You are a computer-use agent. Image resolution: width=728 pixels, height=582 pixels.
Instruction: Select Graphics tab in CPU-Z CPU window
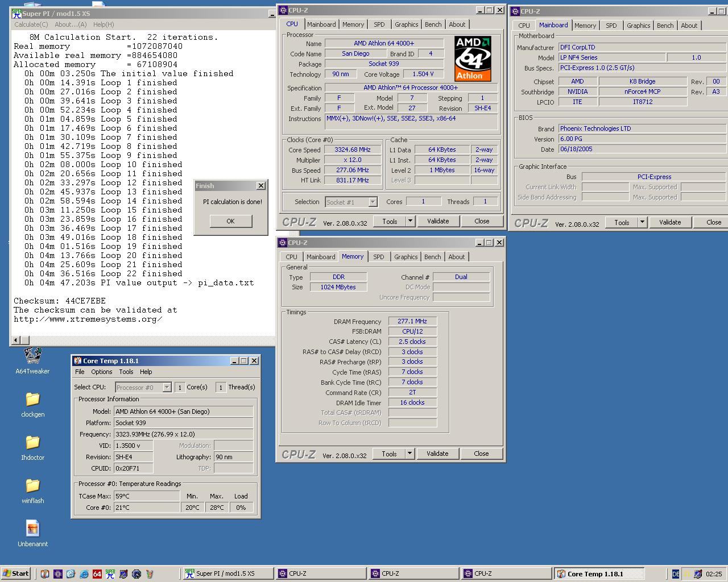tap(406, 24)
